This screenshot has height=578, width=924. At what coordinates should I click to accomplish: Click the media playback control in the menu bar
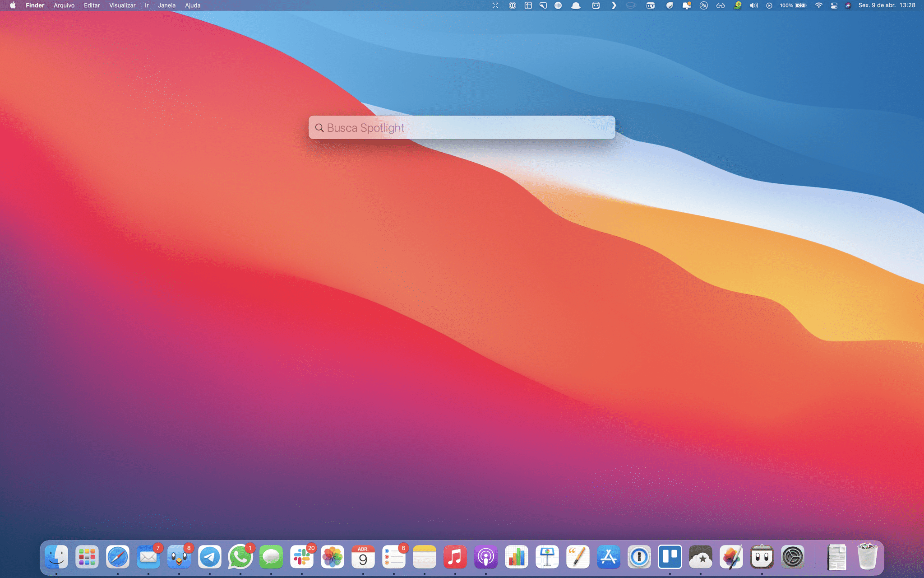click(769, 5)
